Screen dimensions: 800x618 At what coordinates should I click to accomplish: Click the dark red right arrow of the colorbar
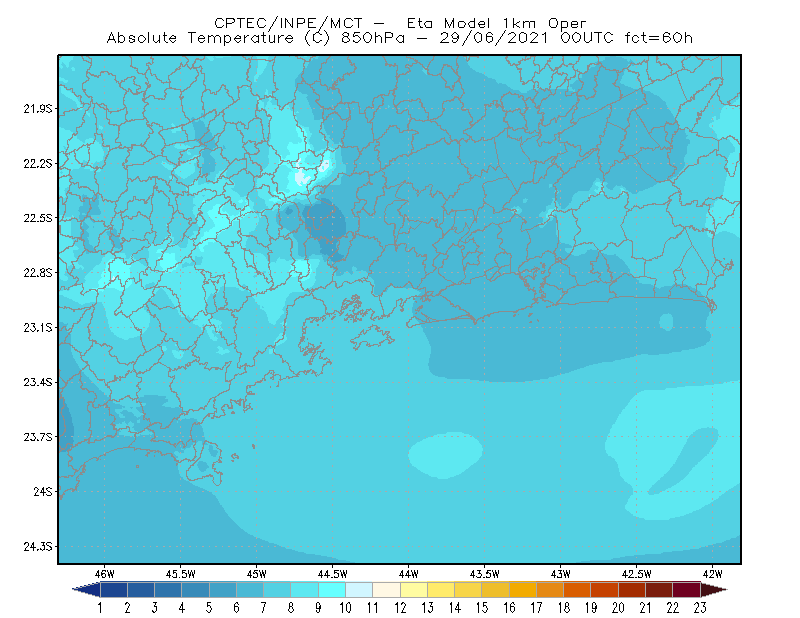pos(714,590)
